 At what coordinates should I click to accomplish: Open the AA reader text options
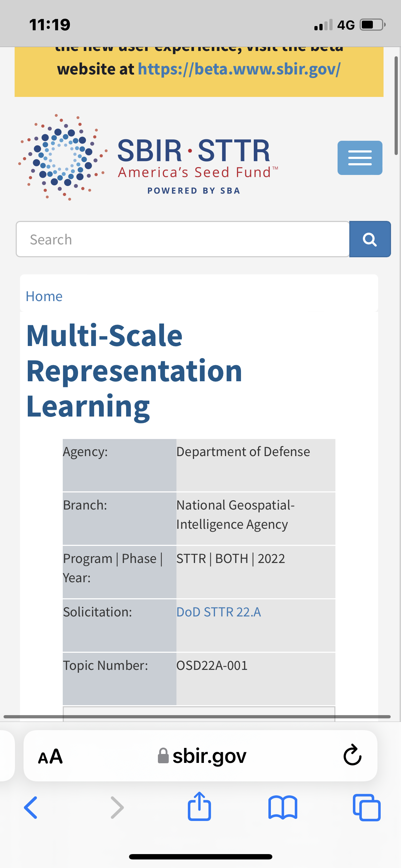click(x=50, y=756)
